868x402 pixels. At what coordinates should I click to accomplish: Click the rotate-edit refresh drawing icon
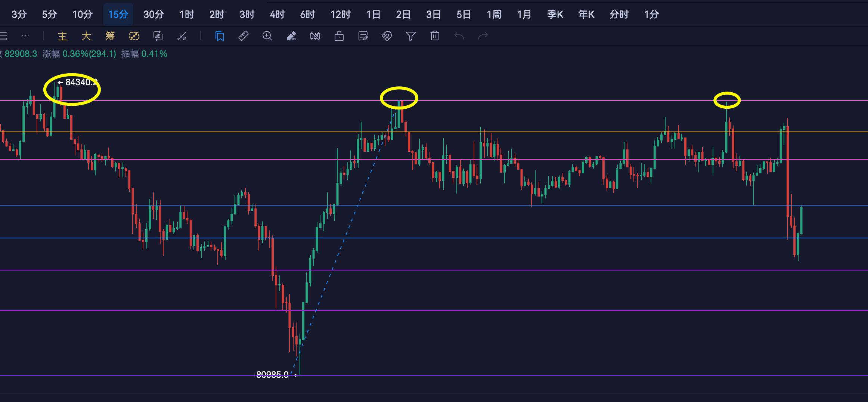[x=158, y=36]
